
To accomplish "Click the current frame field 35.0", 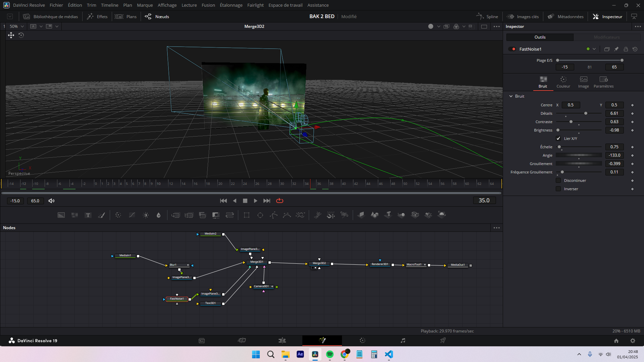I will click(x=484, y=201).
